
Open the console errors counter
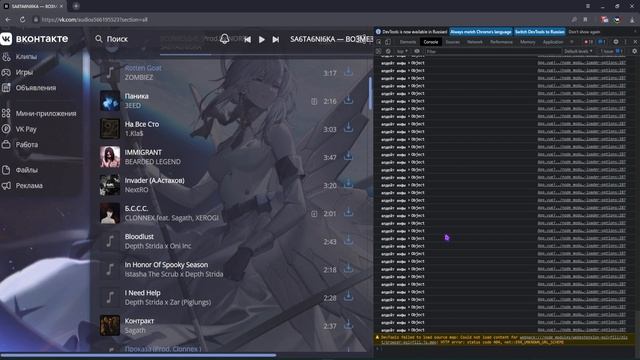[588, 42]
